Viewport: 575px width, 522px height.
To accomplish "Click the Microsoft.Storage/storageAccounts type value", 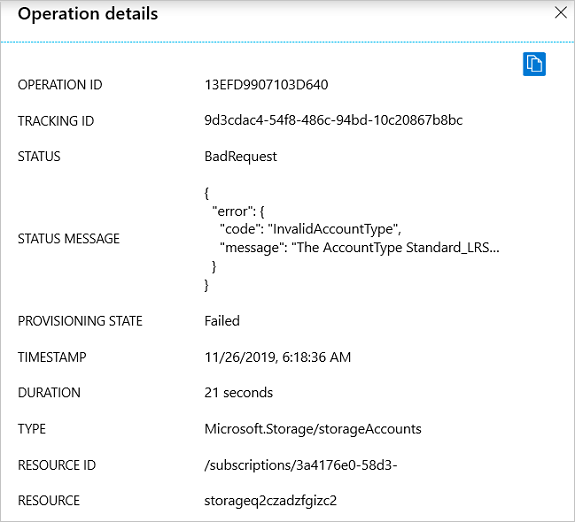I will pos(313,429).
